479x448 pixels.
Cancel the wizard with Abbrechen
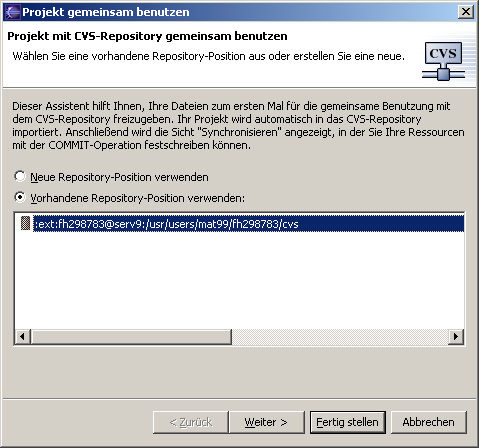[x=428, y=422]
